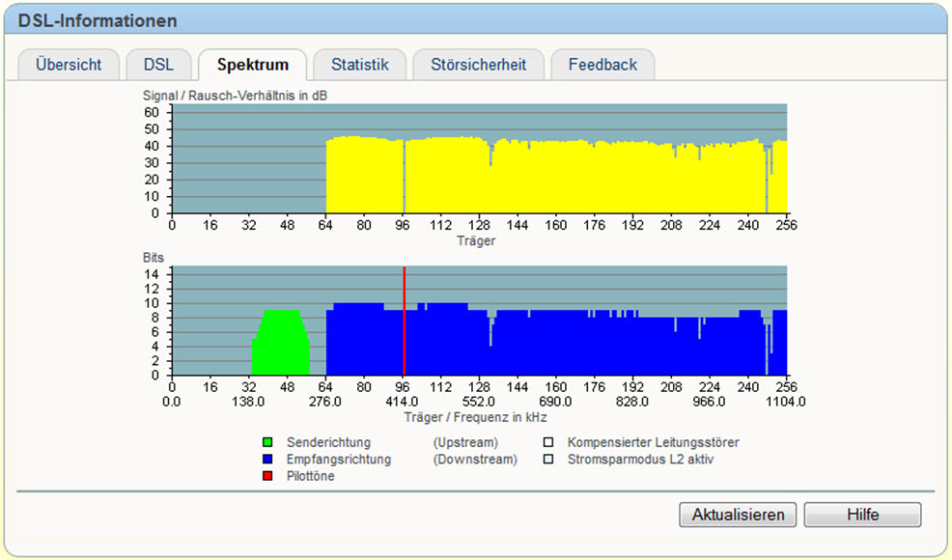Click the 'Träger' label under the yellow chart
The image size is (952, 560).
(476, 240)
